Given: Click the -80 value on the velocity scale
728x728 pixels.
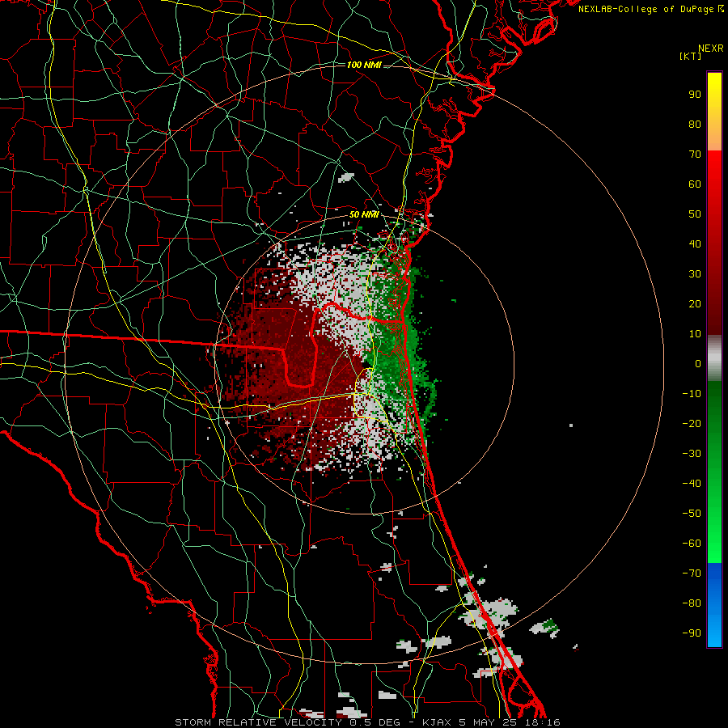Looking at the screenshot, I should coord(692,603).
